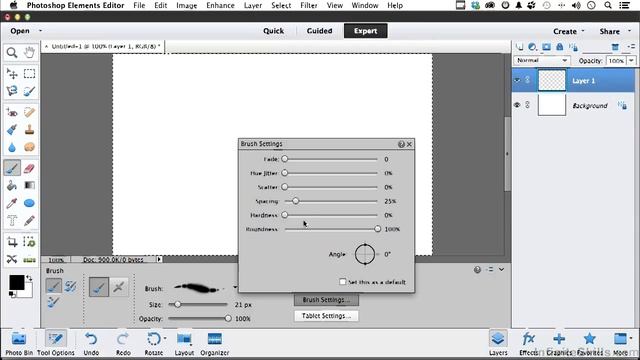Select the Red Eye Removal tool
The height and width of the screenshot is (360, 640).
tap(12, 112)
